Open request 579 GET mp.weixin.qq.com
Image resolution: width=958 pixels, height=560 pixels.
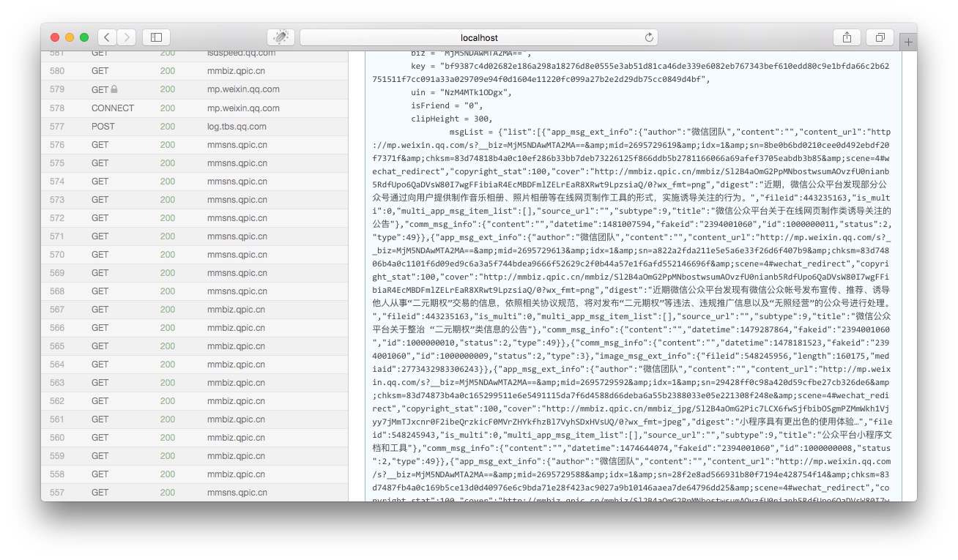(242, 89)
